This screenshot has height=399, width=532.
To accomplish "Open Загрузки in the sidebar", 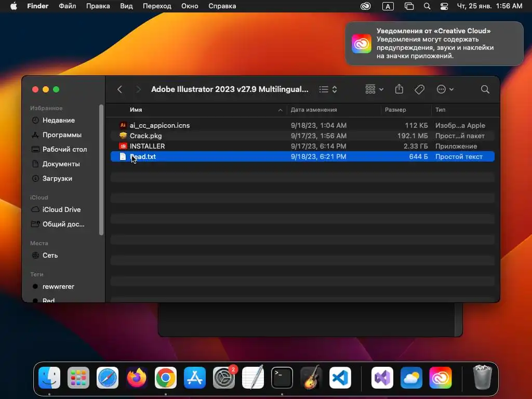I will (57, 179).
